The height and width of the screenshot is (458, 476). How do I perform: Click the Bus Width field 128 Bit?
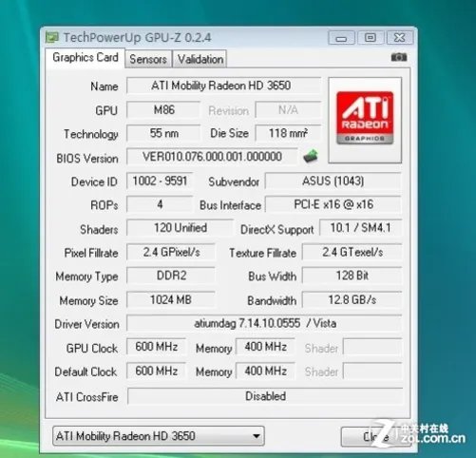(x=352, y=276)
